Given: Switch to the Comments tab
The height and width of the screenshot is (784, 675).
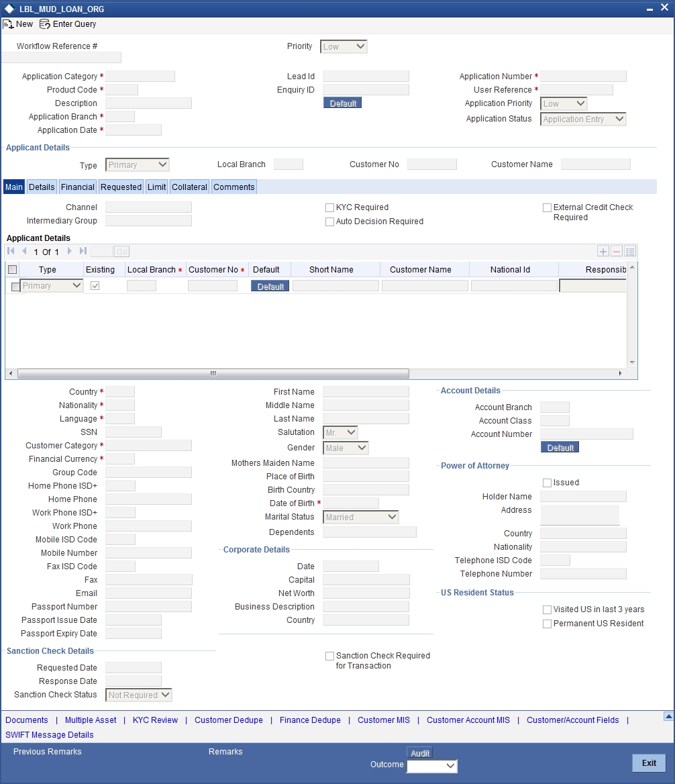Looking at the screenshot, I should coord(233,187).
